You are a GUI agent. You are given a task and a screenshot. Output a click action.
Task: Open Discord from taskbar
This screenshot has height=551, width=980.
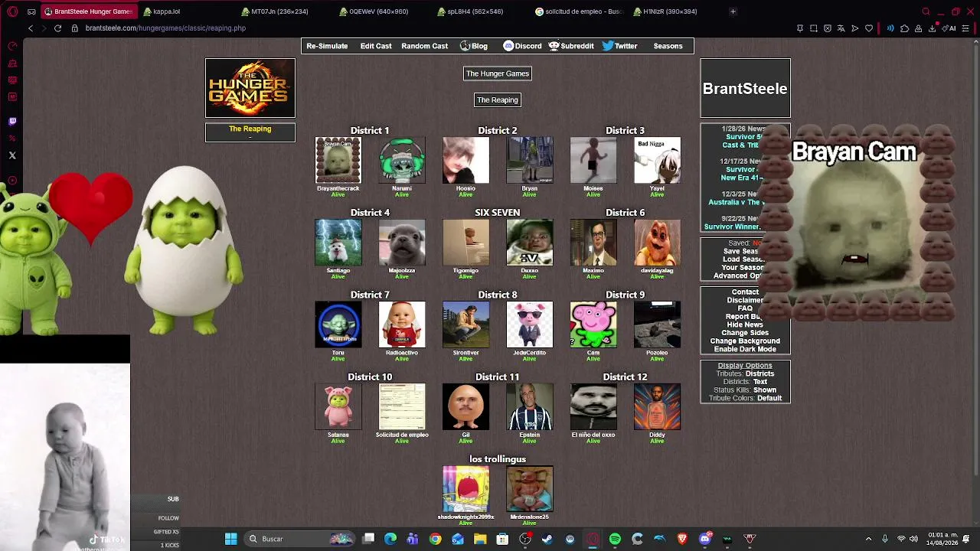tap(705, 539)
